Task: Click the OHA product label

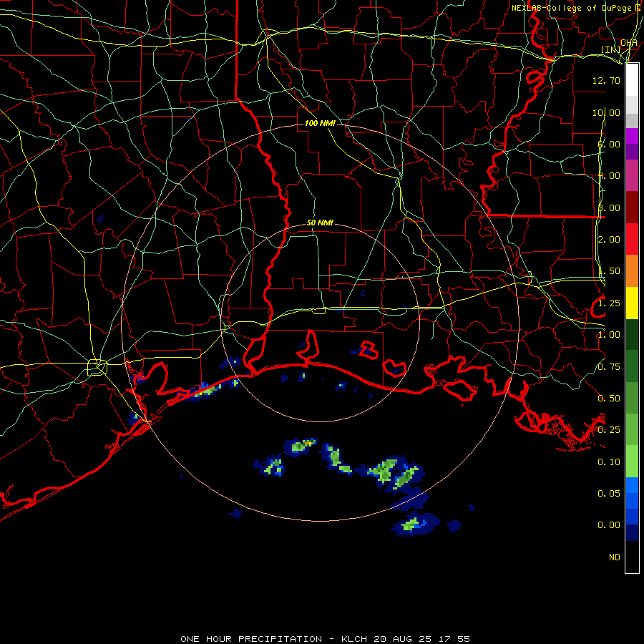Action: [x=628, y=42]
